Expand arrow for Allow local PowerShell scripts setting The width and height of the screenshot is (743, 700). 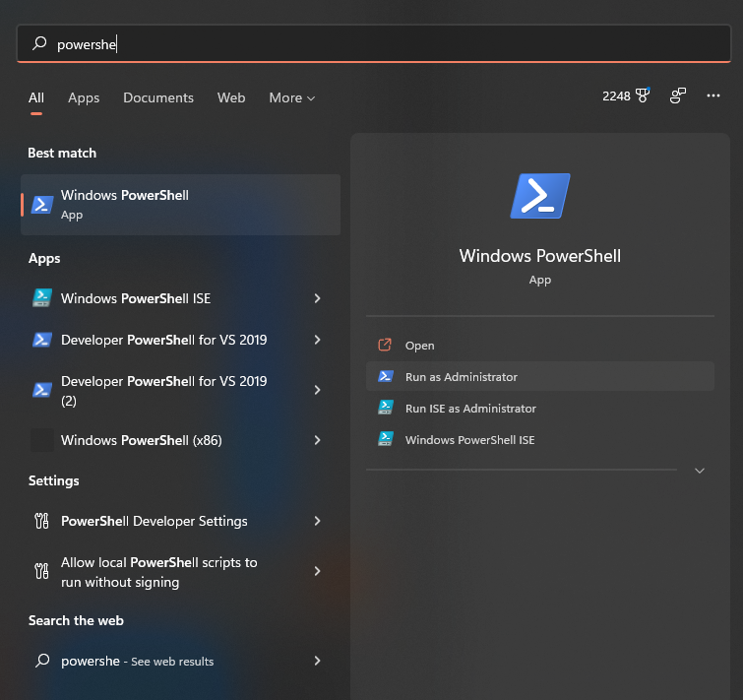click(x=318, y=571)
